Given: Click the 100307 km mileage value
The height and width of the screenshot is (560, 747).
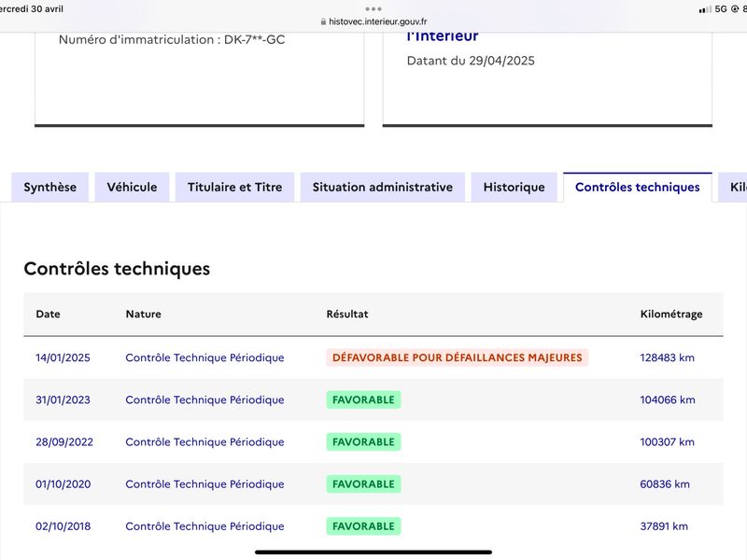Looking at the screenshot, I should (x=667, y=441).
